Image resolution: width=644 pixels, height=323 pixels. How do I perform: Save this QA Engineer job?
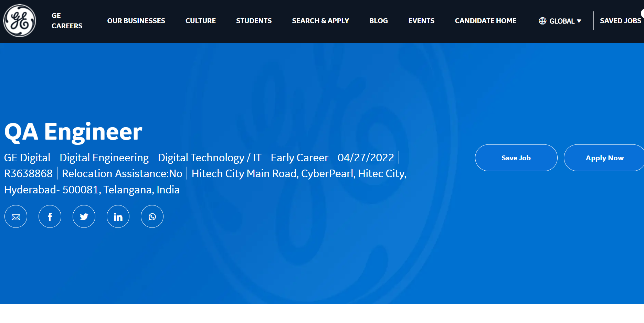click(x=516, y=158)
